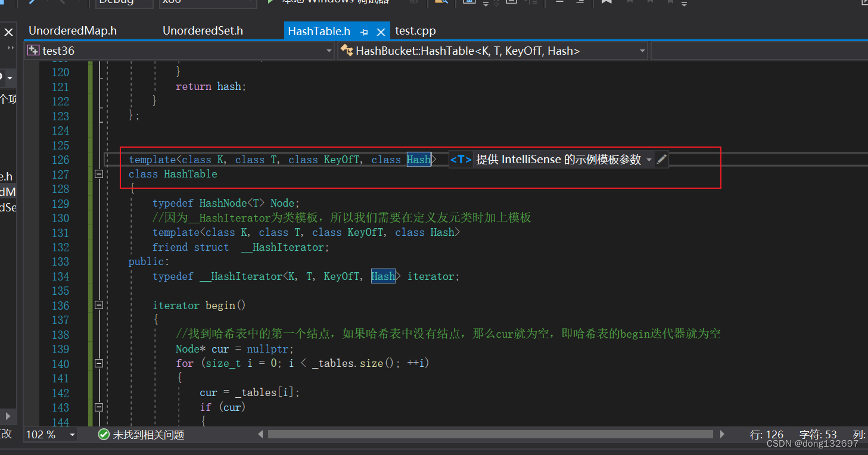Click the comment on line 130

tap(341, 218)
